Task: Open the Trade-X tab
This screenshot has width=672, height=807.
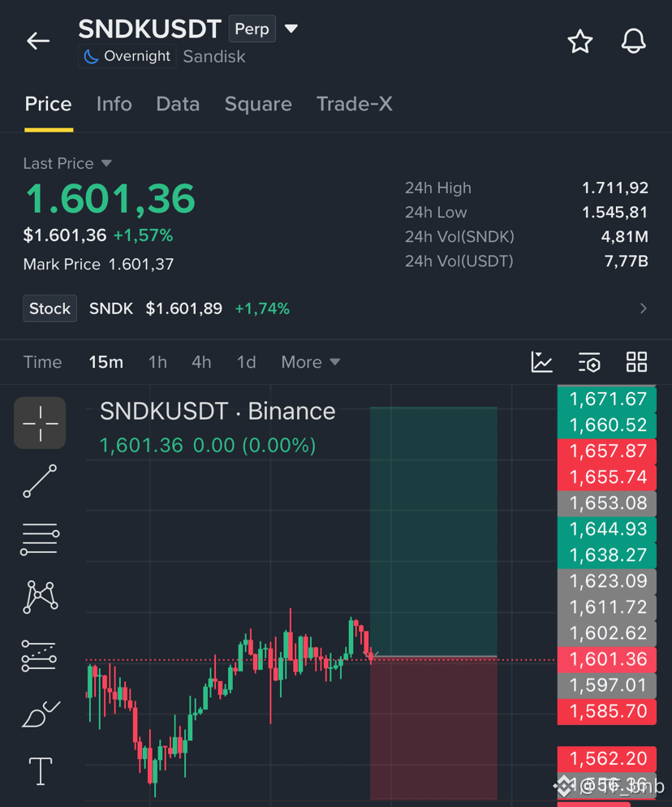Action: [x=355, y=104]
